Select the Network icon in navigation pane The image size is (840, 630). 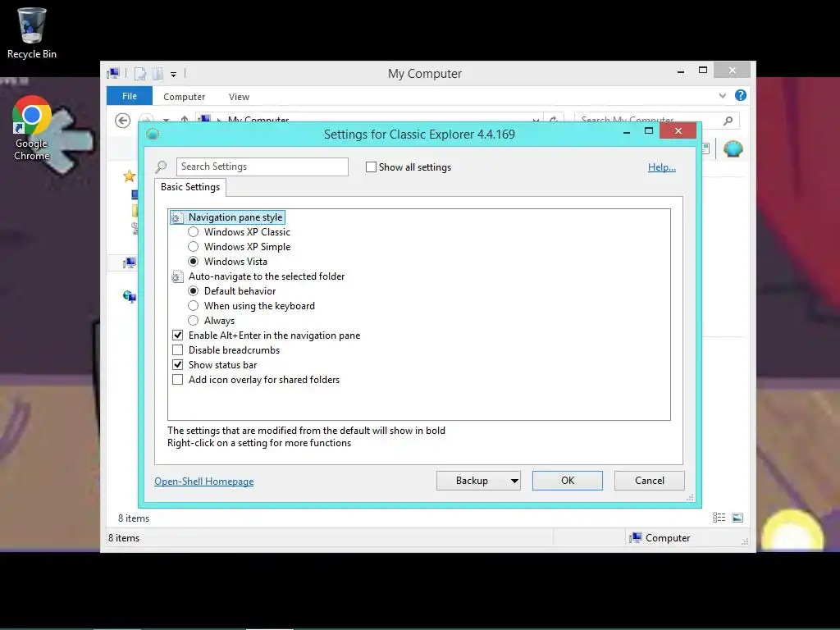(x=130, y=296)
